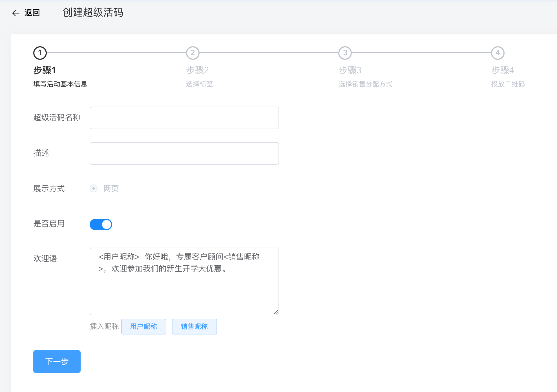557x392 pixels.
Task: Click the 网页 radio label text
Action: [x=111, y=188]
